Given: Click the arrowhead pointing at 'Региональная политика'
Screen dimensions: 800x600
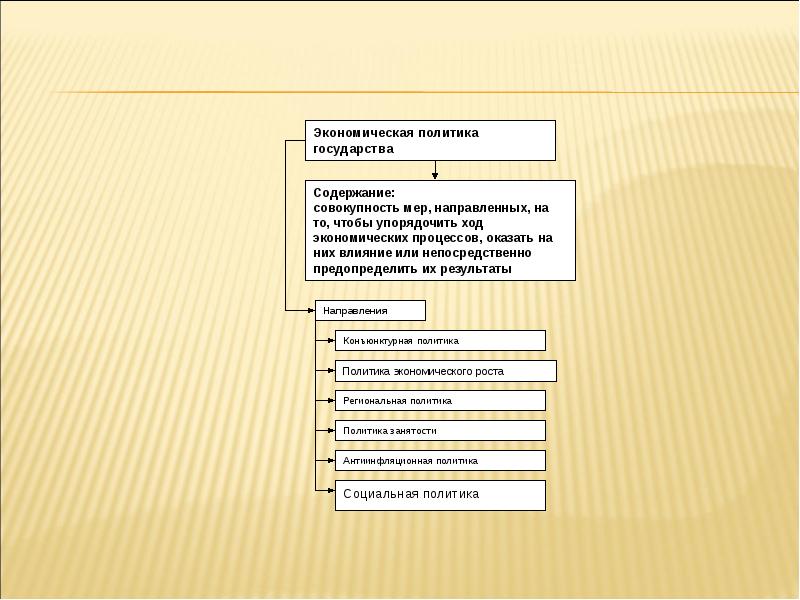Looking at the screenshot, I should coord(329,400).
